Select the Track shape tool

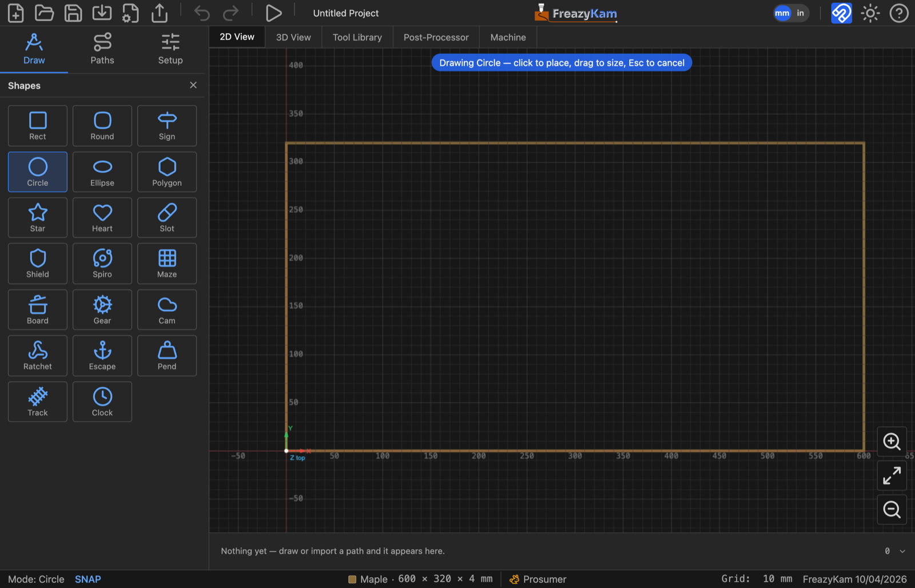pyautogui.click(x=38, y=402)
